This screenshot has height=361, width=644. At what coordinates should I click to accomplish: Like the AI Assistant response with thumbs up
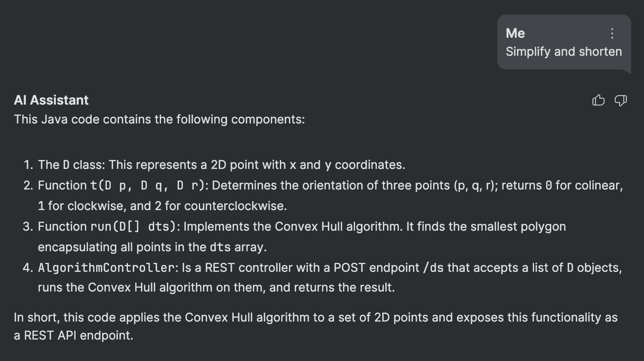pos(598,100)
